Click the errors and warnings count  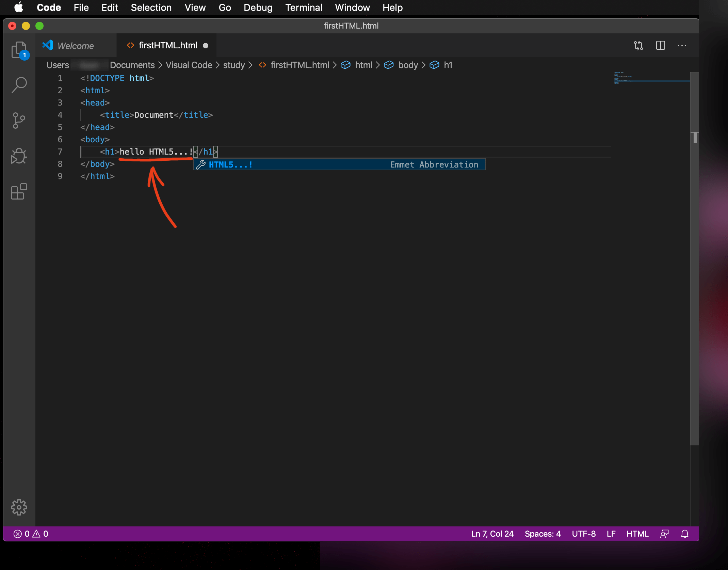tap(31, 534)
